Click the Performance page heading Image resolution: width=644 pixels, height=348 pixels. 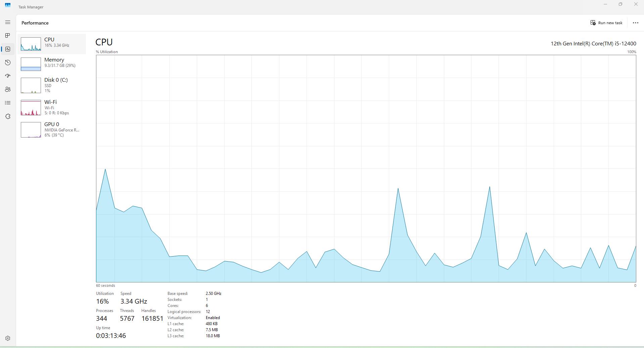35,23
